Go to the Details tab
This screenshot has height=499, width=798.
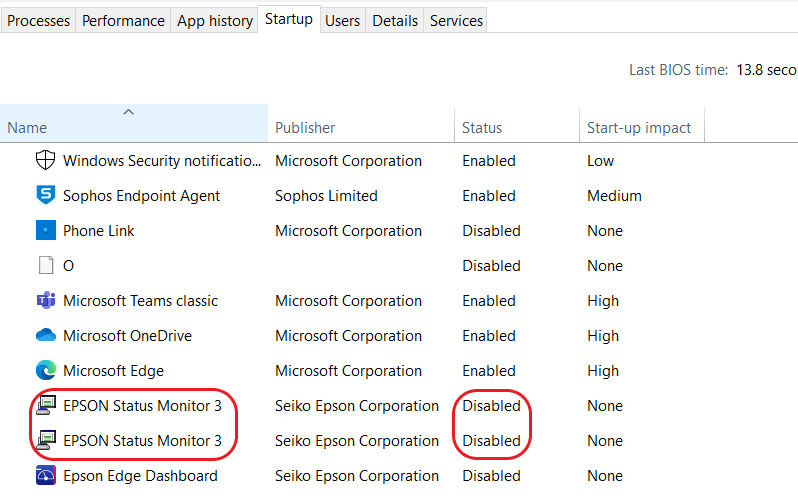coord(395,21)
